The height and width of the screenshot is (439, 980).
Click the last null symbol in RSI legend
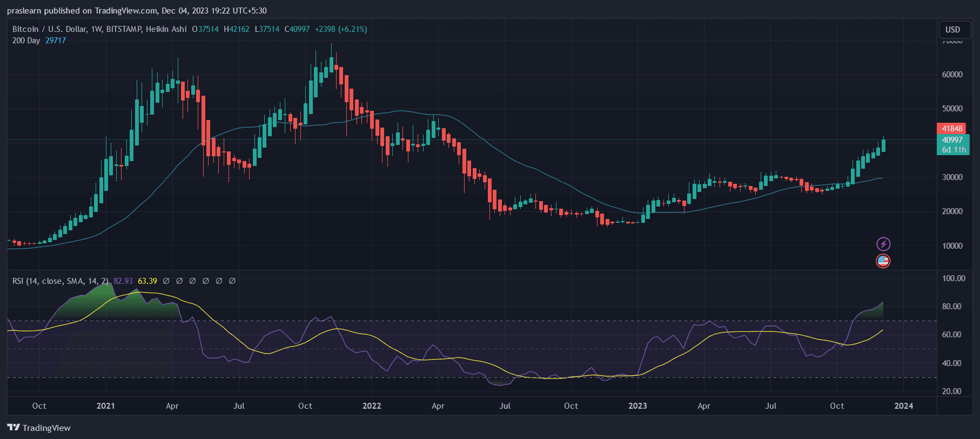click(x=232, y=281)
